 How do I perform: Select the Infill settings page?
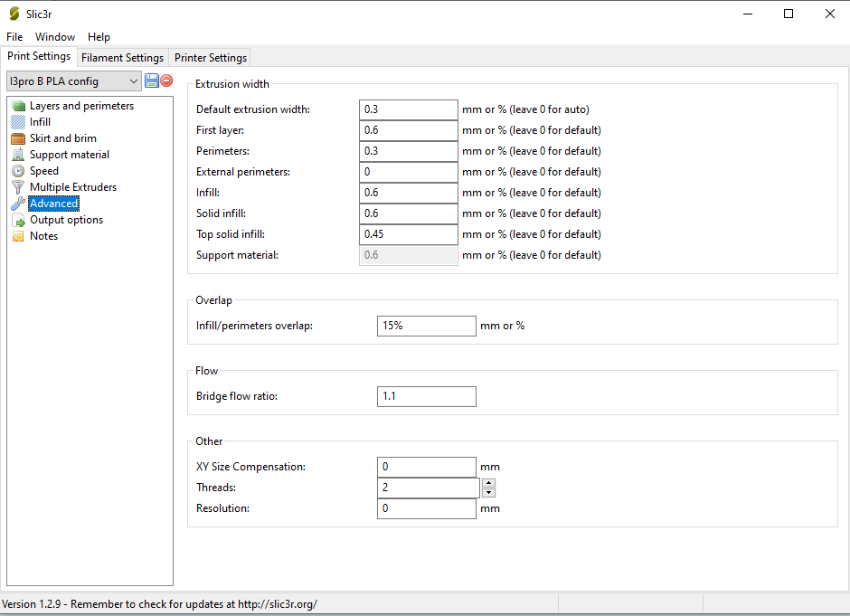pos(40,122)
